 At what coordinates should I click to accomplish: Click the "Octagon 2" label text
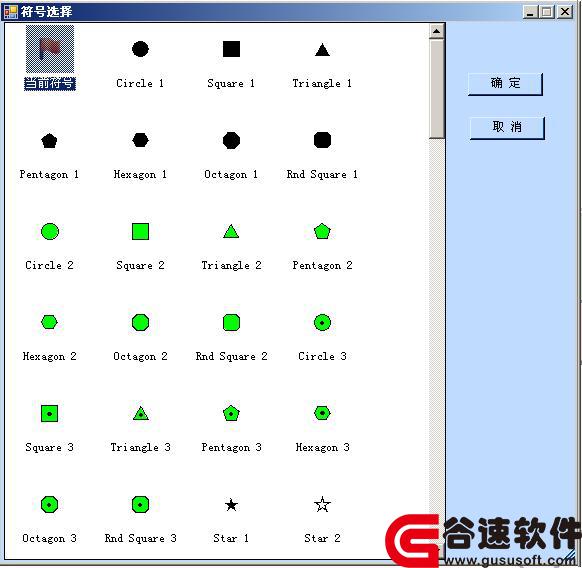140,356
